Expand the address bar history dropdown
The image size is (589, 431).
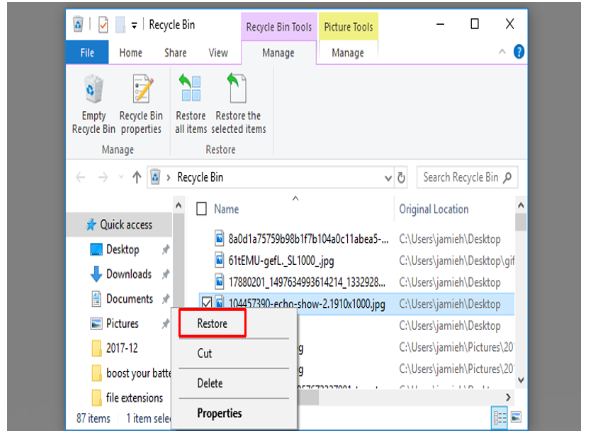point(388,178)
